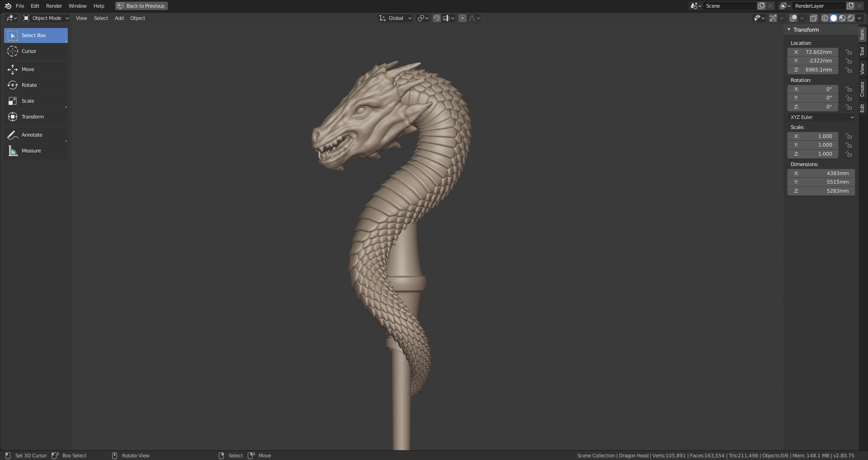This screenshot has width=868, height=460.
Task: Click Back to Previous button
Action: (x=142, y=6)
